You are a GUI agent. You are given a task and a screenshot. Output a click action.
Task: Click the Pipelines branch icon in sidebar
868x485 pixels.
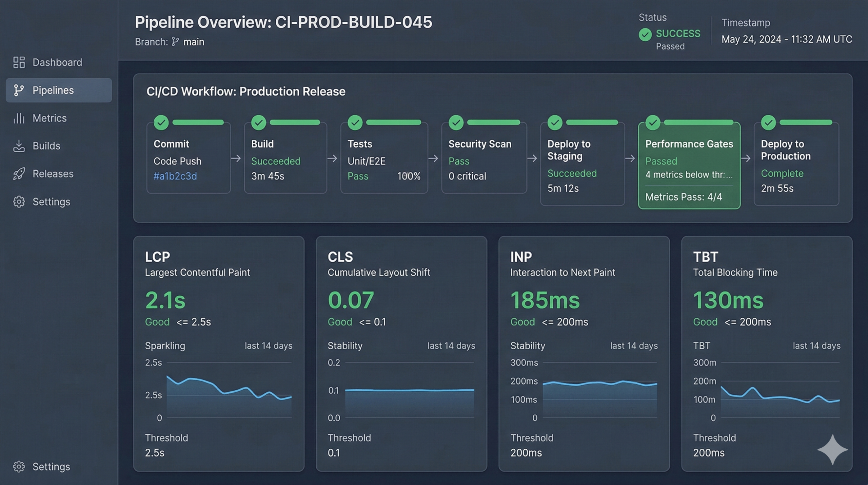tap(19, 90)
